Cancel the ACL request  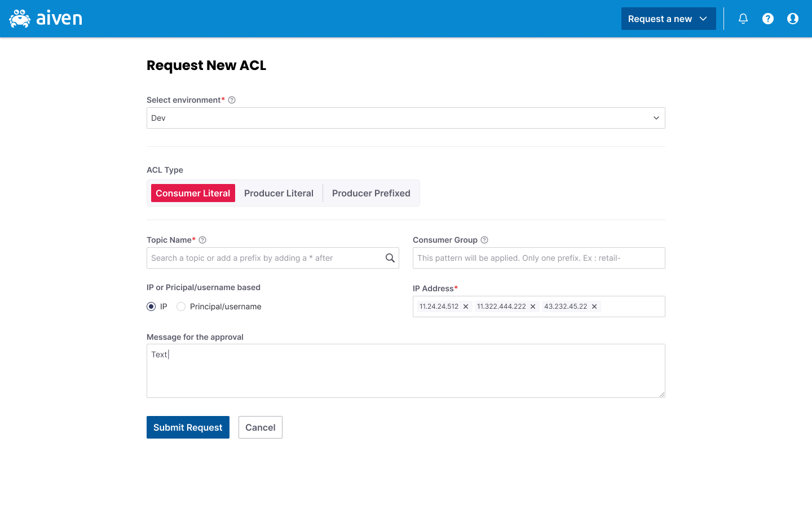[260, 427]
